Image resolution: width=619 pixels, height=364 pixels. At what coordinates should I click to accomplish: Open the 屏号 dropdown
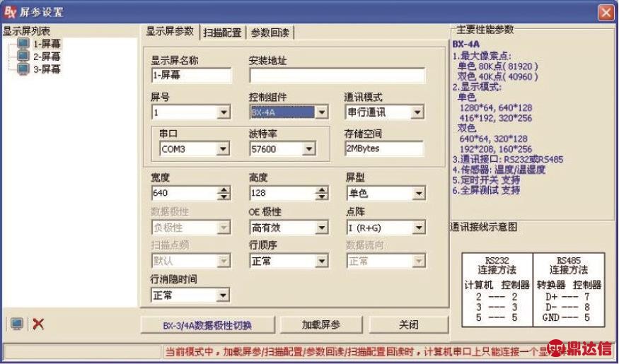pos(224,113)
